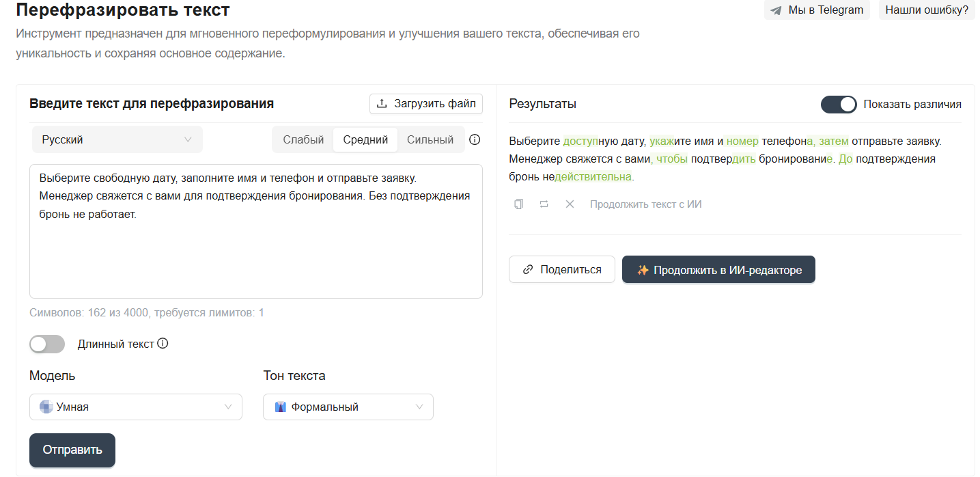
Task: Click info icon beside Длинный текст
Action: pyautogui.click(x=163, y=343)
